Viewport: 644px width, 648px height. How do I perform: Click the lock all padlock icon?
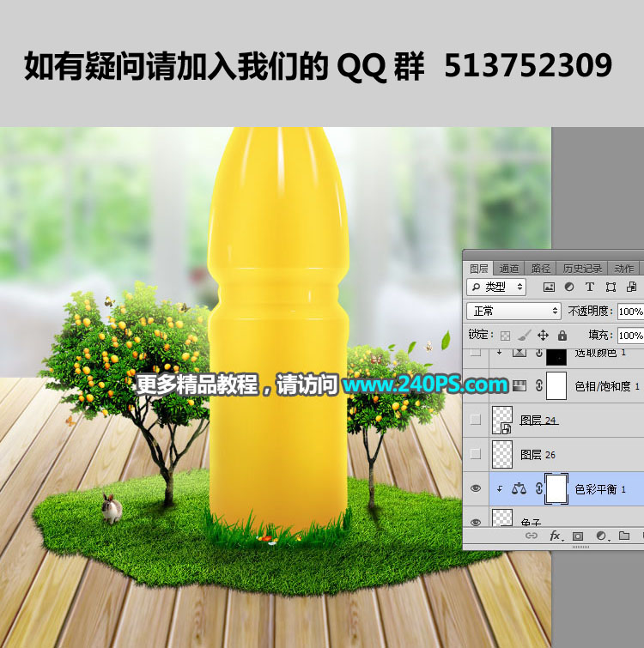(562, 336)
